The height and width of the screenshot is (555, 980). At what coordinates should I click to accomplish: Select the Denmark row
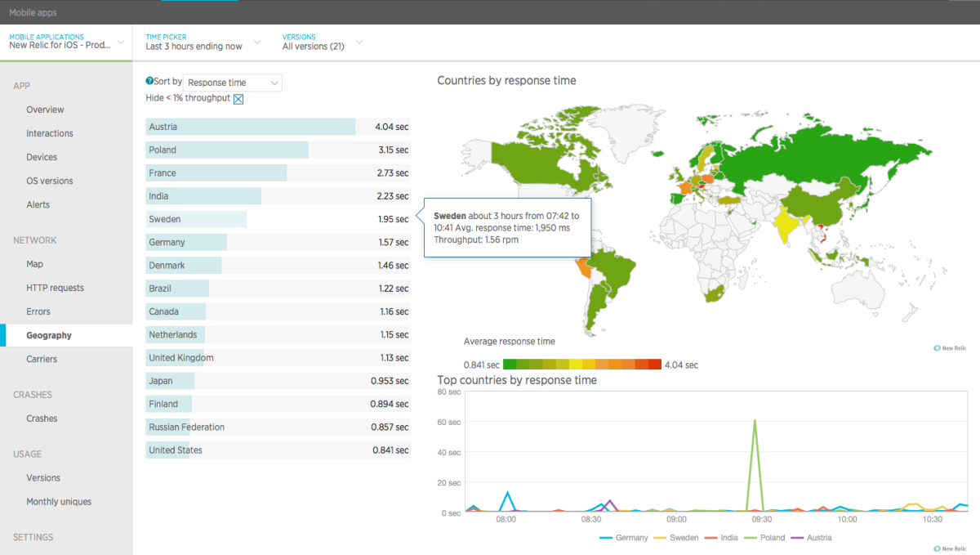[278, 266]
